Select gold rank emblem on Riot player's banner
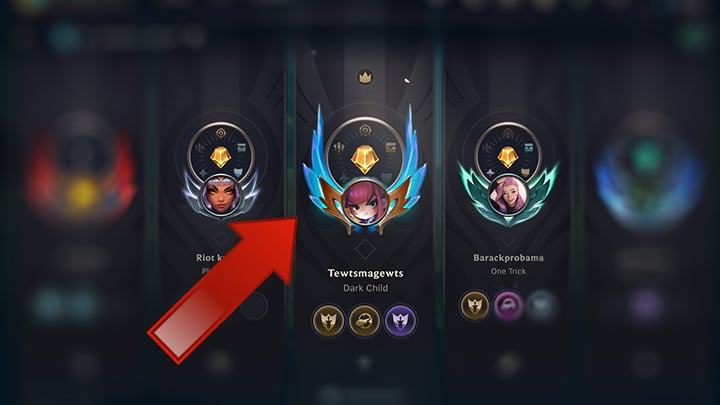This screenshot has height=405, width=720. tap(220, 158)
